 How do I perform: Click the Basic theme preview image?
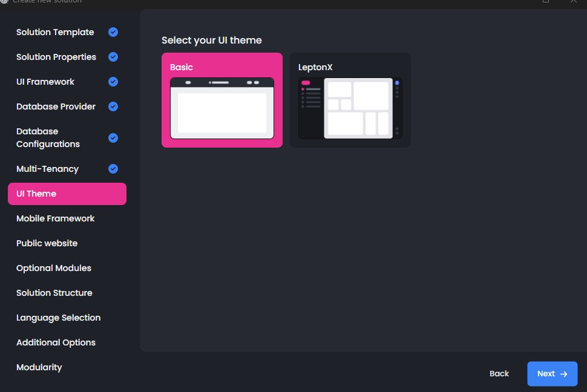(221, 108)
